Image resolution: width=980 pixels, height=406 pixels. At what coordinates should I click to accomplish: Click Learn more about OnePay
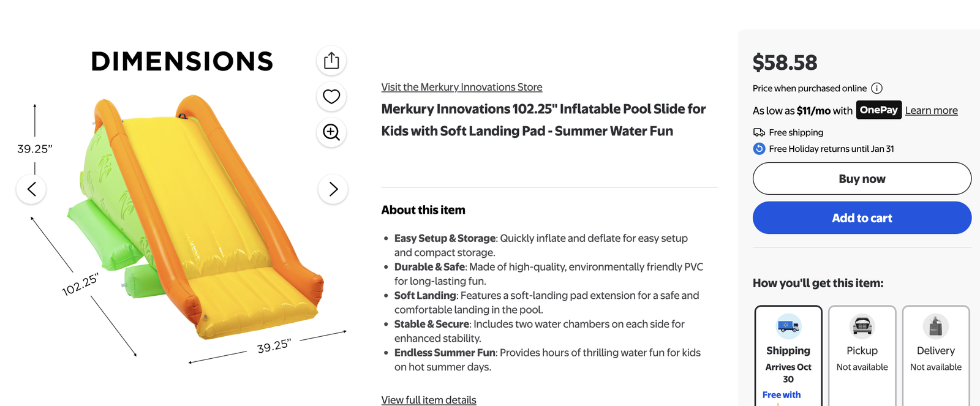click(931, 110)
